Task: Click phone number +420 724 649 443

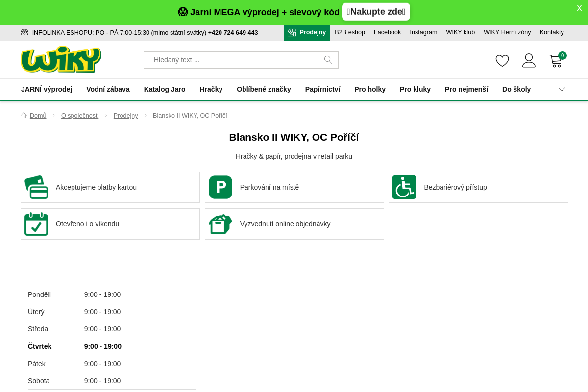Action: (233, 33)
